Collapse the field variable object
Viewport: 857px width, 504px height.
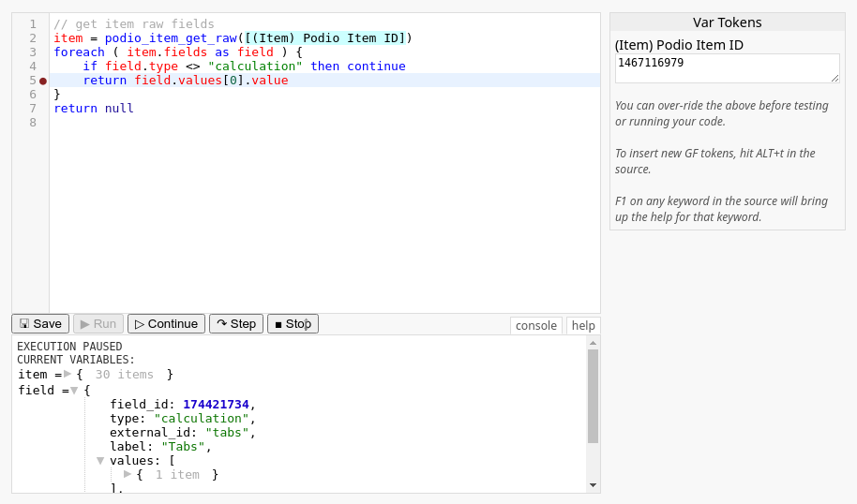pos(74,391)
